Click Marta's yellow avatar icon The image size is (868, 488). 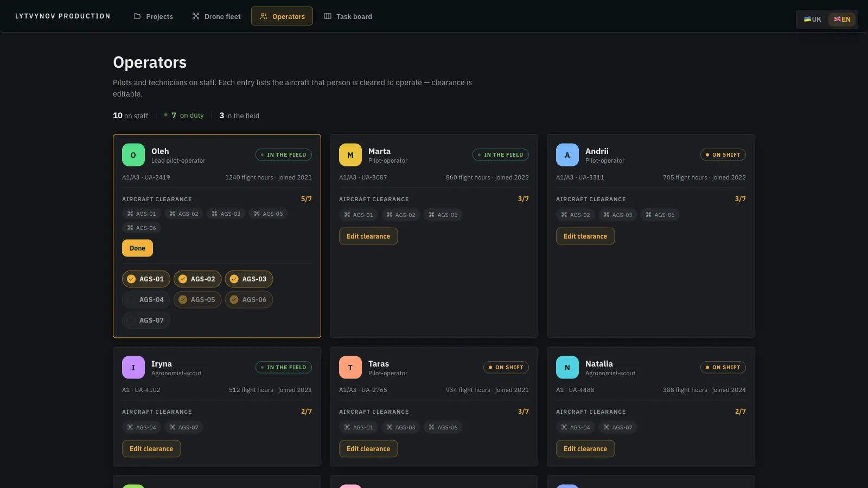(x=350, y=155)
